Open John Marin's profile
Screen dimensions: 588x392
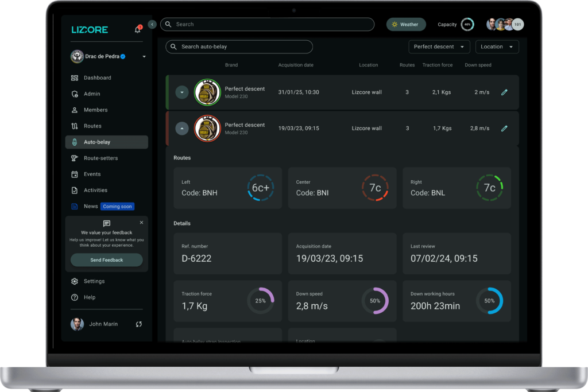[94, 324]
